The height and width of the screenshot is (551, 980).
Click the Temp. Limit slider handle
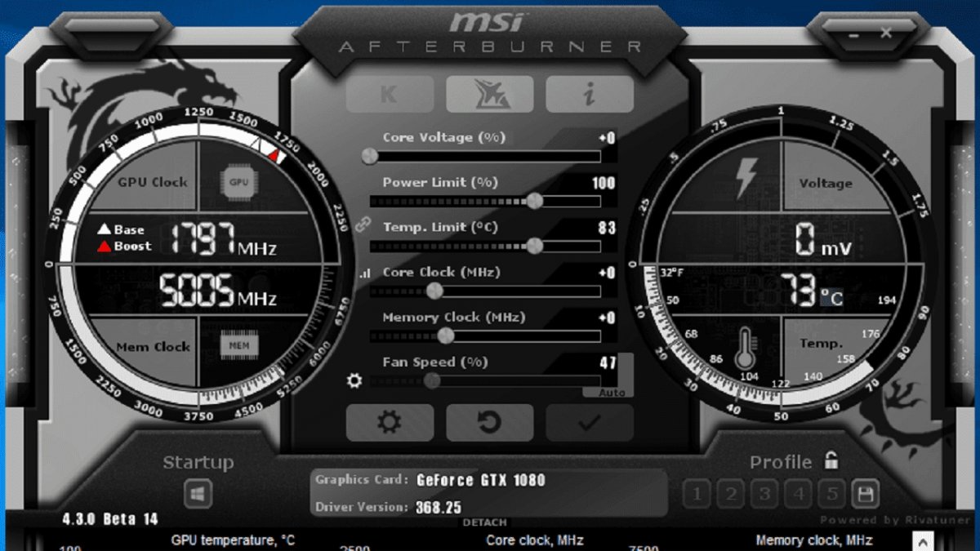[535, 246]
